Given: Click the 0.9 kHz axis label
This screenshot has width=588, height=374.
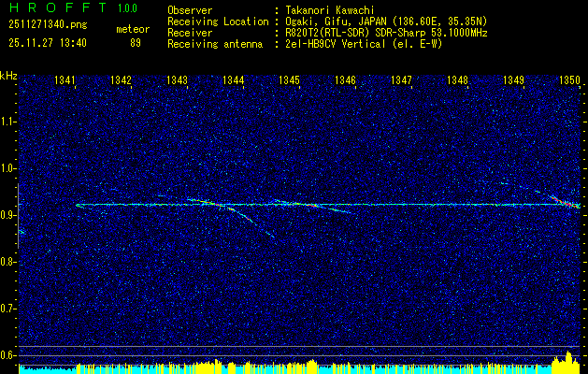Looking at the screenshot, I should coord(7,215).
